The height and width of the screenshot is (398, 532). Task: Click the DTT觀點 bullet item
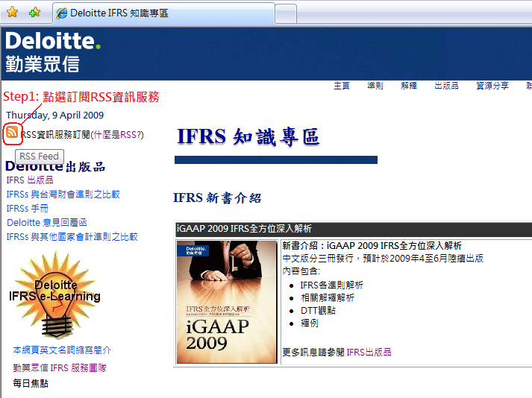(318, 311)
